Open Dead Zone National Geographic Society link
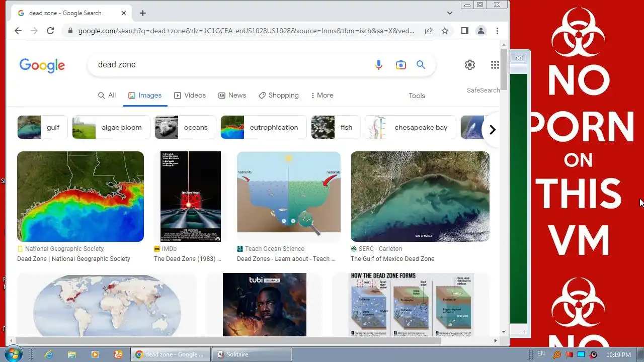This screenshot has height=362, width=644. coord(73,259)
